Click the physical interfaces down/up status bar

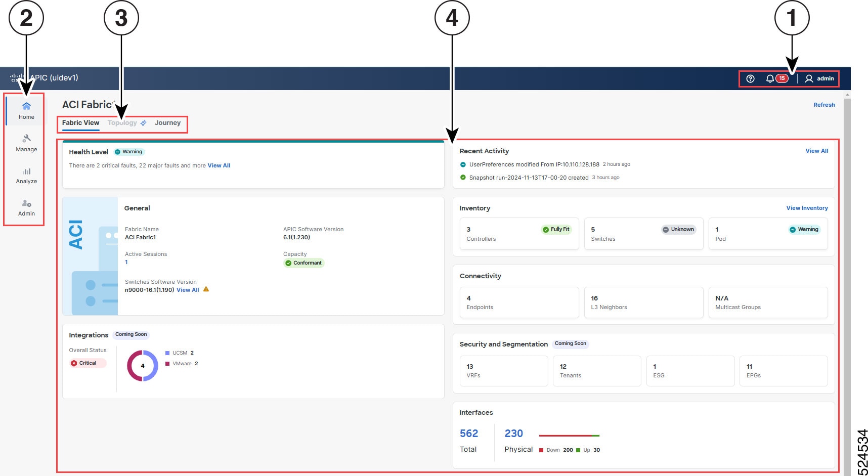(x=569, y=436)
